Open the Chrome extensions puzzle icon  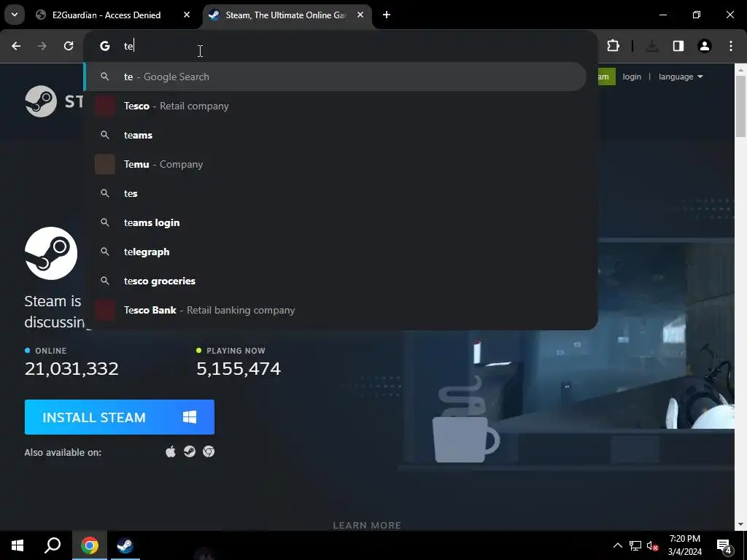(x=613, y=46)
